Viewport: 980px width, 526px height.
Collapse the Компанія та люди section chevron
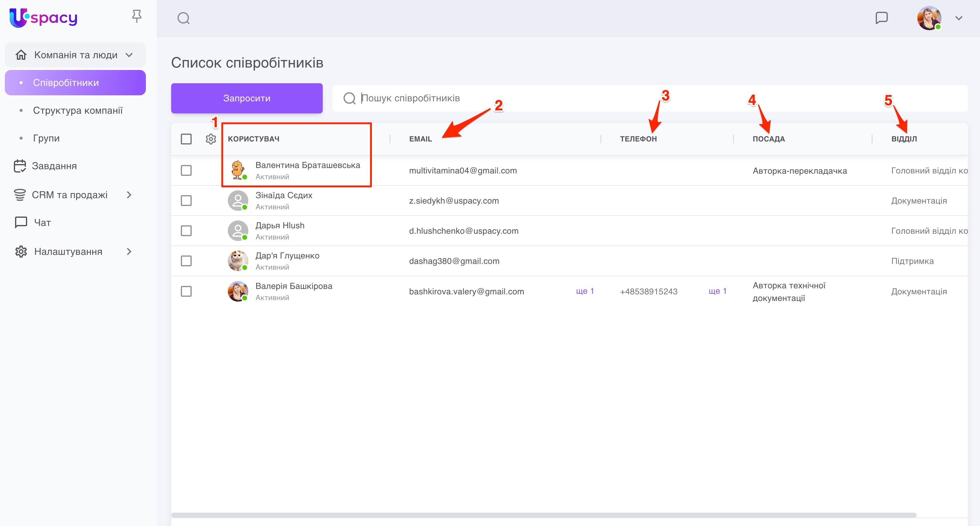[x=129, y=55]
